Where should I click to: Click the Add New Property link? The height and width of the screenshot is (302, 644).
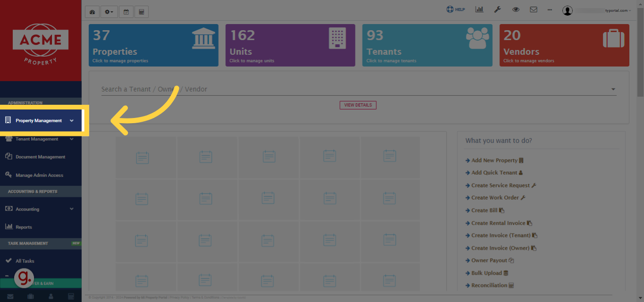click(x=494, y=160)
